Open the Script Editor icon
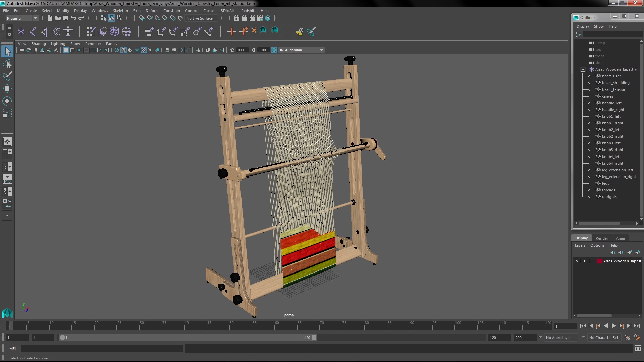 pos(638,349)
